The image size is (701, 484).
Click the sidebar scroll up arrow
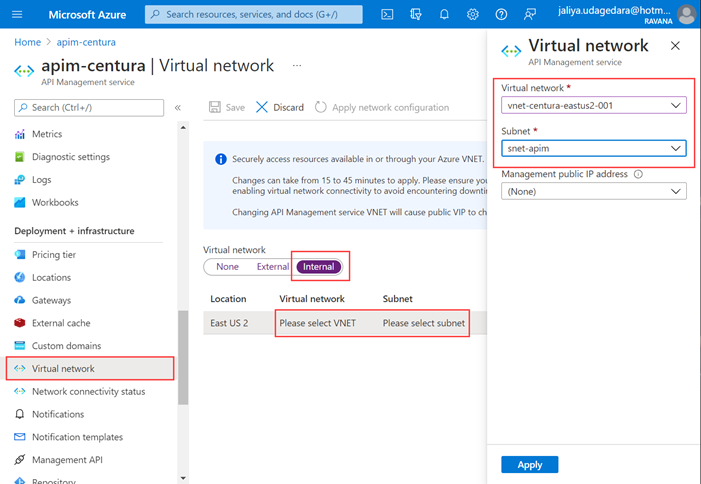pos(183,127)
